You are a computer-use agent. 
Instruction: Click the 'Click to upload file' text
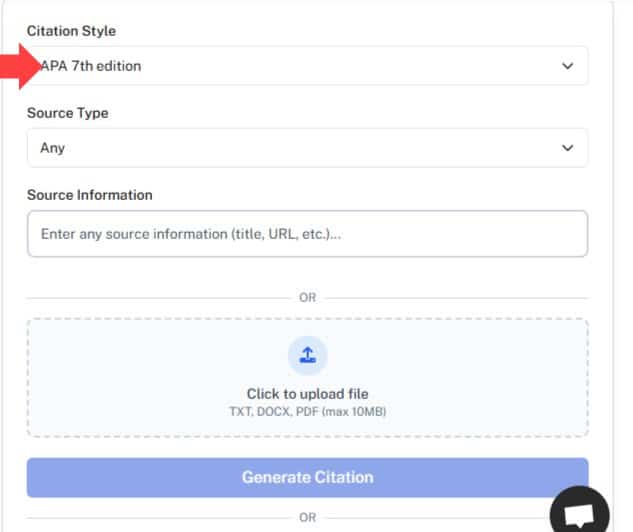click(x=307, y=394)
